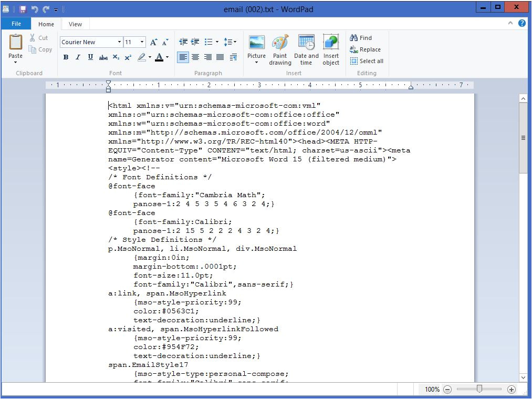Open the Paragraph dialog icon

(x=233, y=57)
